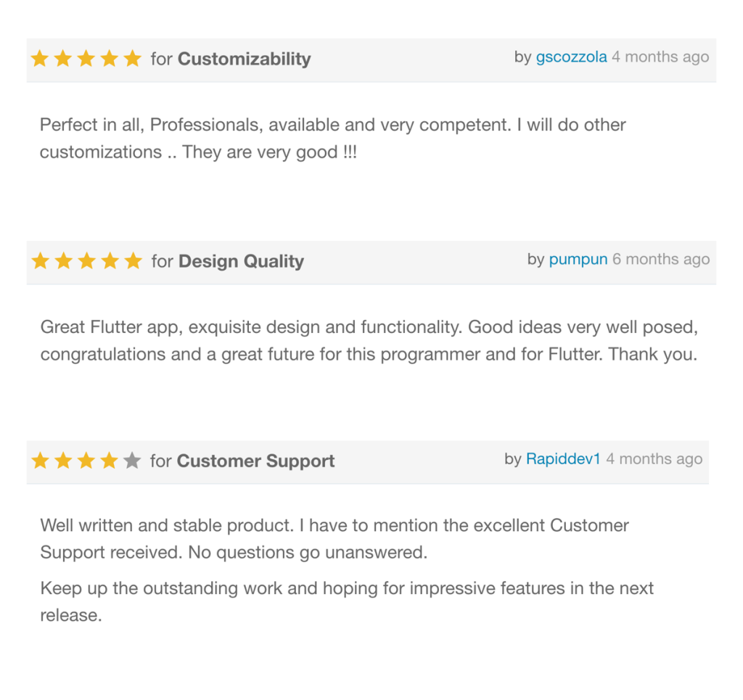Click the "6 months ago" timestamp by pumpun
The image size is (743, 700).
(x=661, y=259)
